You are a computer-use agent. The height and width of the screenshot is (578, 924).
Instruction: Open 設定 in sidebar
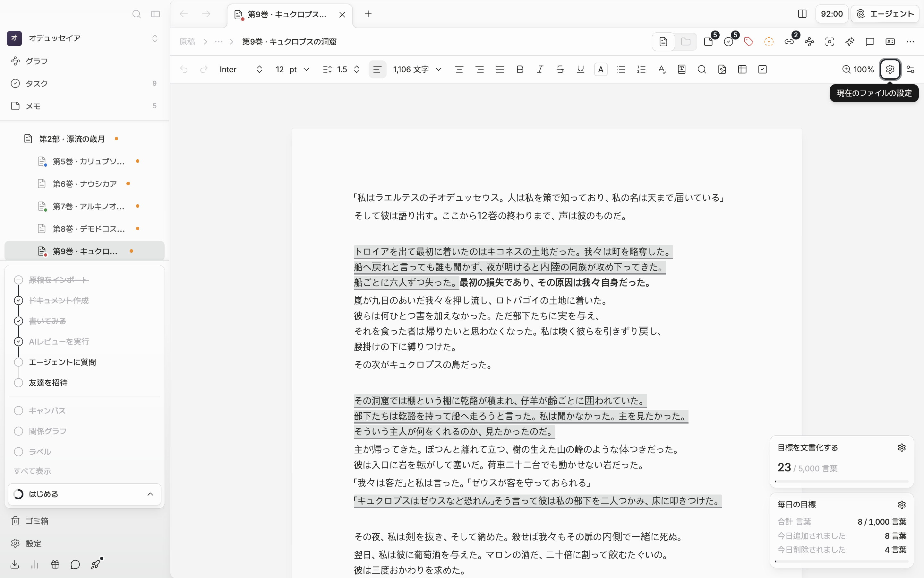84,544
